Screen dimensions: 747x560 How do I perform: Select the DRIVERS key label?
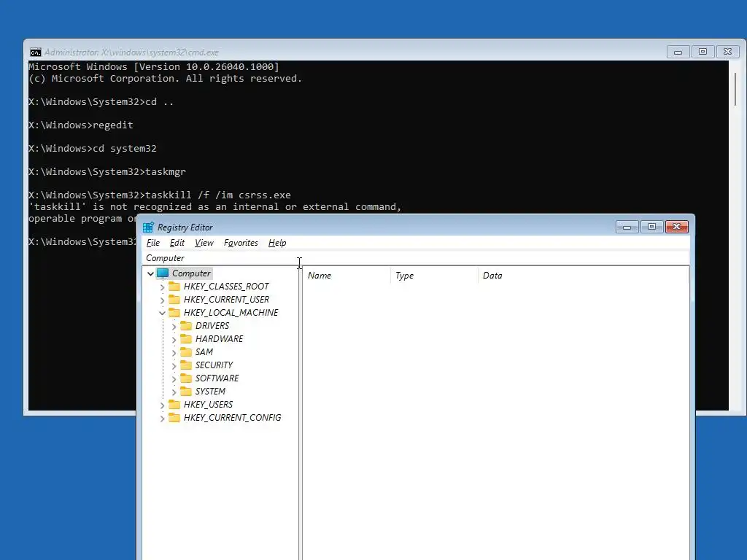(x=212, y=326)
